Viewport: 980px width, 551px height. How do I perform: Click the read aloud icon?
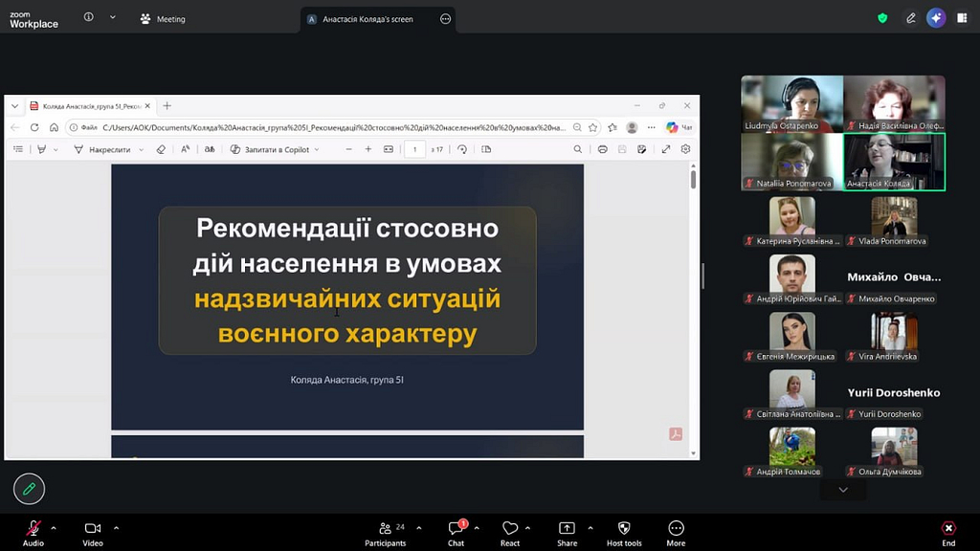tap(186, 149)
